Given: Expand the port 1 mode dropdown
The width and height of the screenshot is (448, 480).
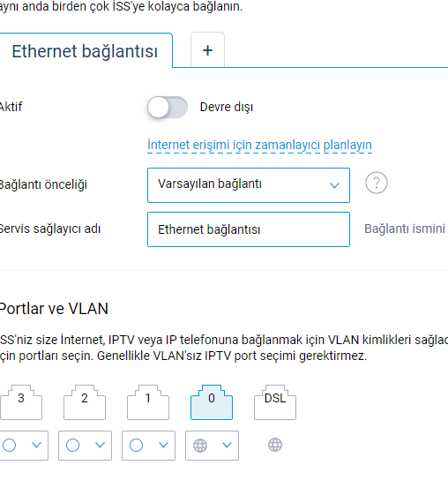Looking at the screenshot, I should click(x=148, y=446).
